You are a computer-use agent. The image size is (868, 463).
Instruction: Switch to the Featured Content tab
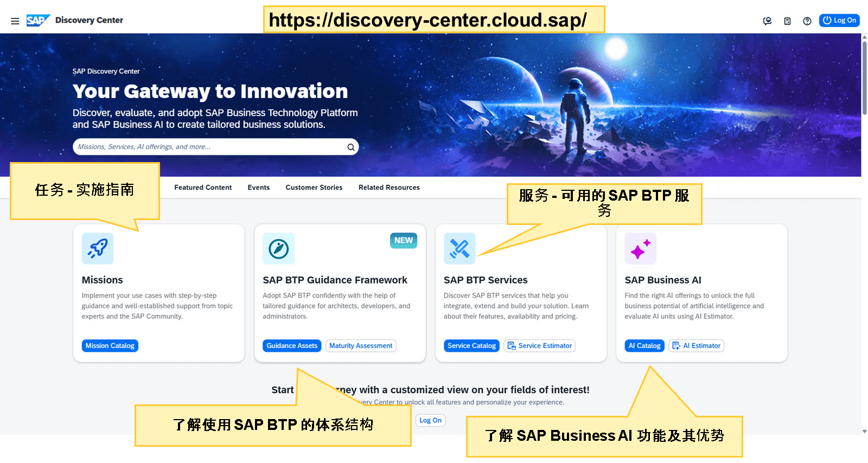tap(203, 188)
